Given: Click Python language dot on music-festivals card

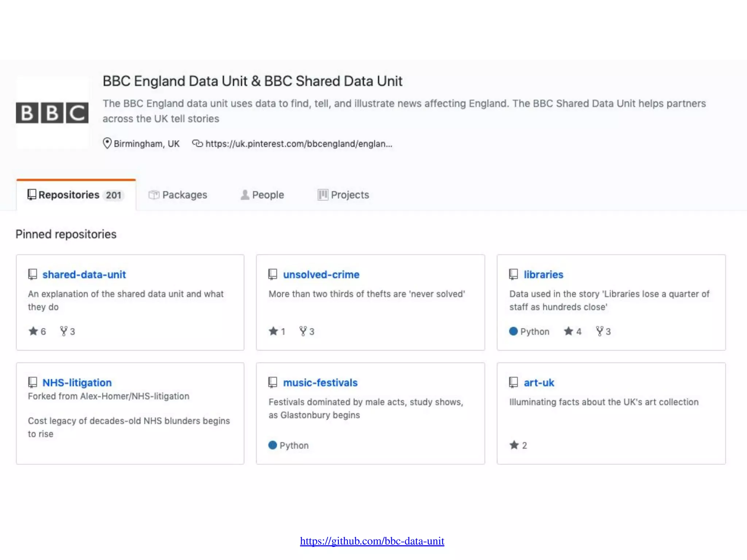Looking at the screenshot, I should (272, 445).
